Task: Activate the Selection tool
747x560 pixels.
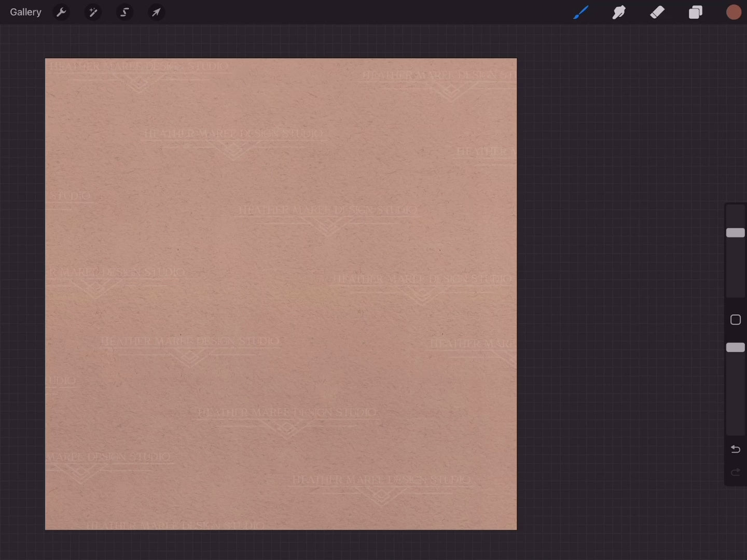Action: point(125,12)
